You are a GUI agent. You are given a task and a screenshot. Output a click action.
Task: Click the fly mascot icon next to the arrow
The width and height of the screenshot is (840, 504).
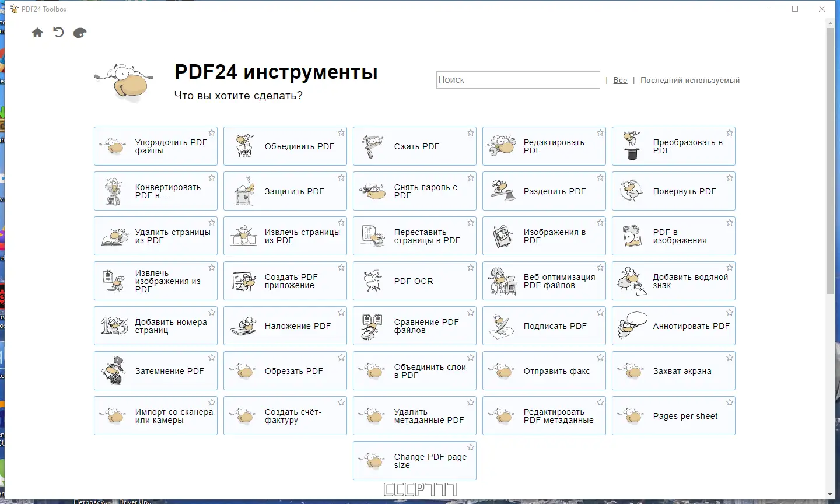click(79, 33)
